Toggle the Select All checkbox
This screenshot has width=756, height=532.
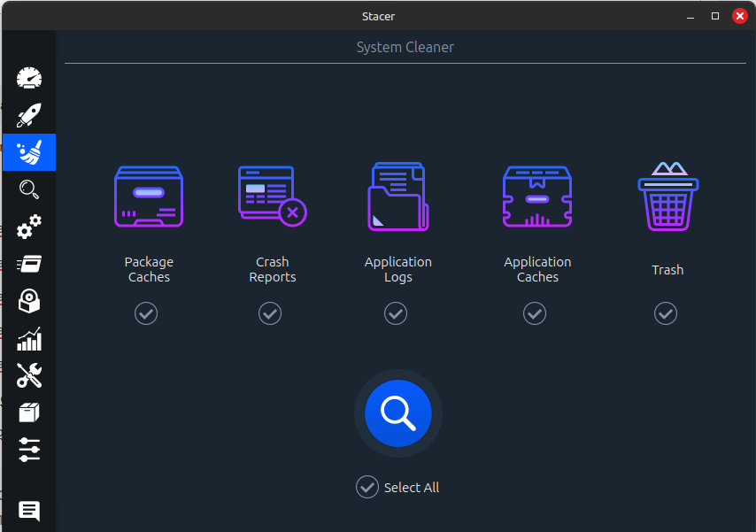click(x=367, y=487)
